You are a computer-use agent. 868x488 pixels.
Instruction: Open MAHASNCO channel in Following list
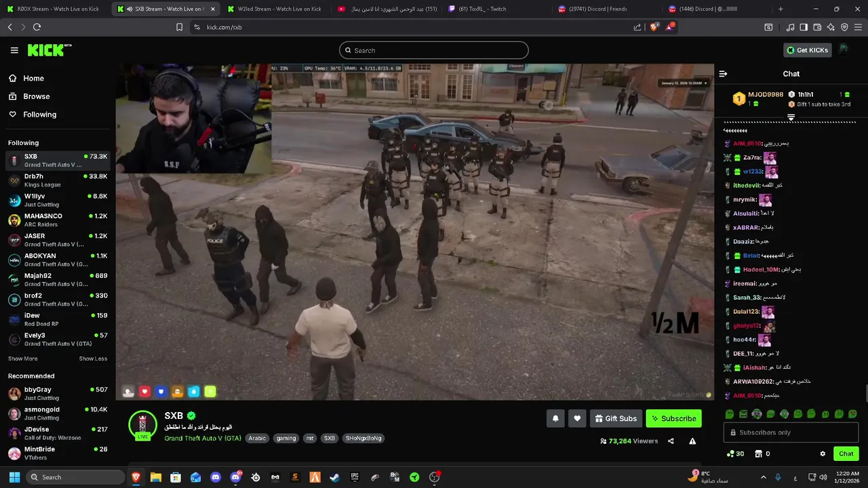(58, 220)
